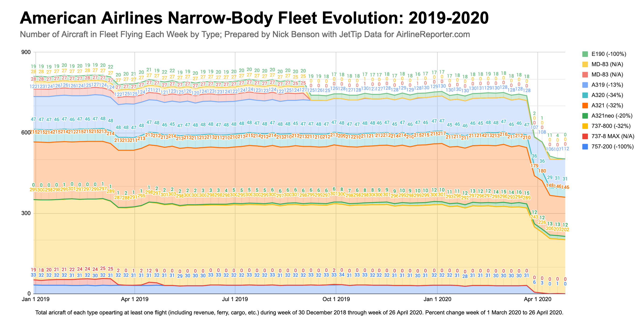
Task: Select the A319 legend color square
Action: click(x=585, y=85)
